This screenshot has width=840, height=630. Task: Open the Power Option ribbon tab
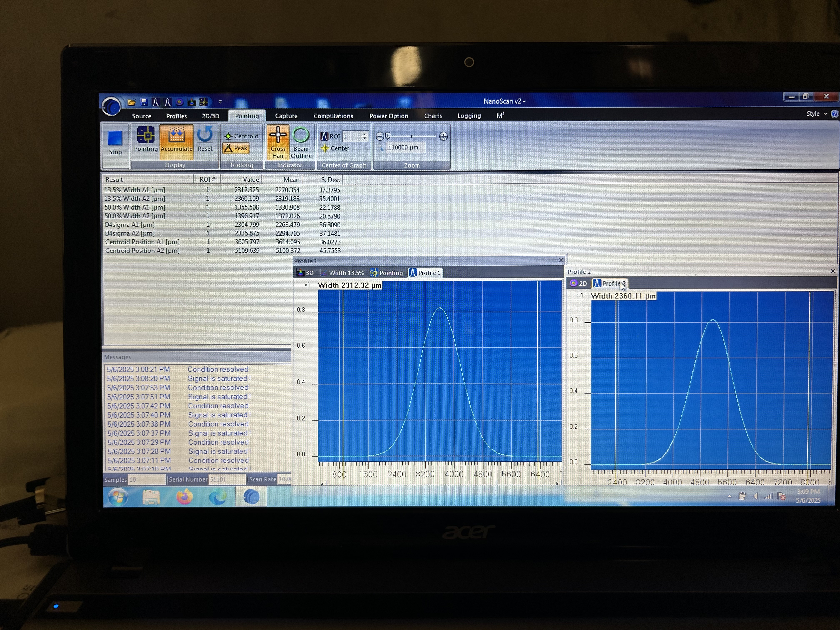[x=389, y=116]
